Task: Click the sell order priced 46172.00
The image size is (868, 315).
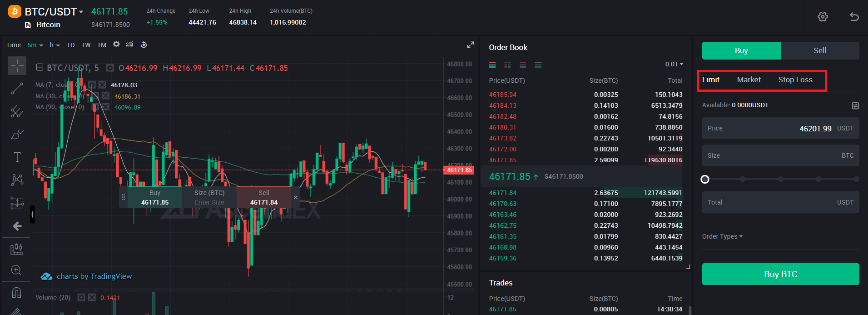Action: pyautogui.click(x=585, y=149)
